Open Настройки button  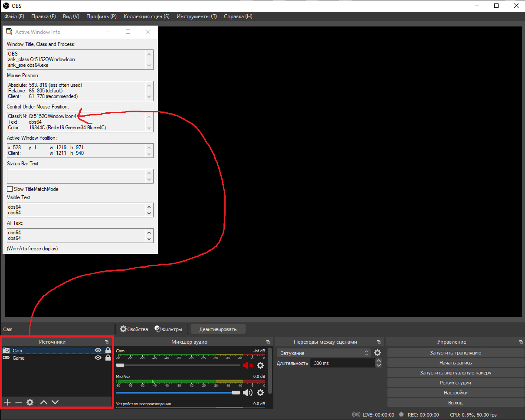pos(456,393)
